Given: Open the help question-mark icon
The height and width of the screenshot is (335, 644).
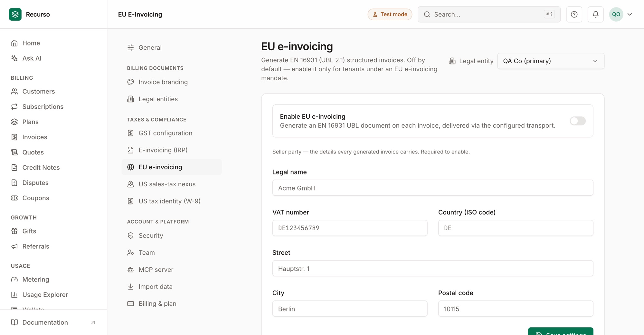Looking at the screenshot, I should pos(574,14).
